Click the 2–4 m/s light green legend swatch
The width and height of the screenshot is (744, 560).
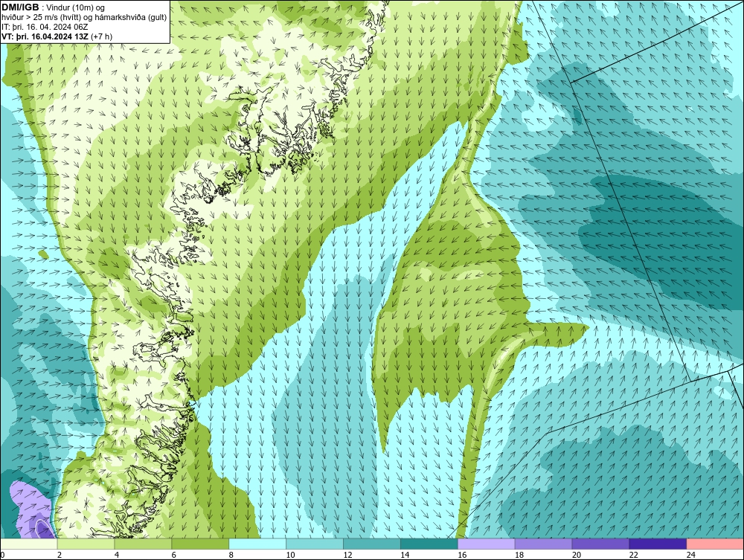pyautogui.click(x=86, y=544)
